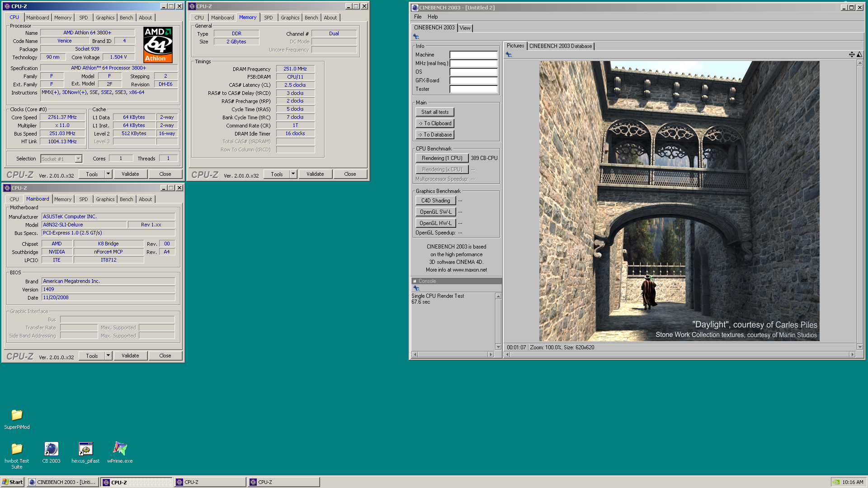The width and height of the screenshot is (868, 488).
Task: Run the OpenGL SW-L benchmark
Action: pos(435,212)
